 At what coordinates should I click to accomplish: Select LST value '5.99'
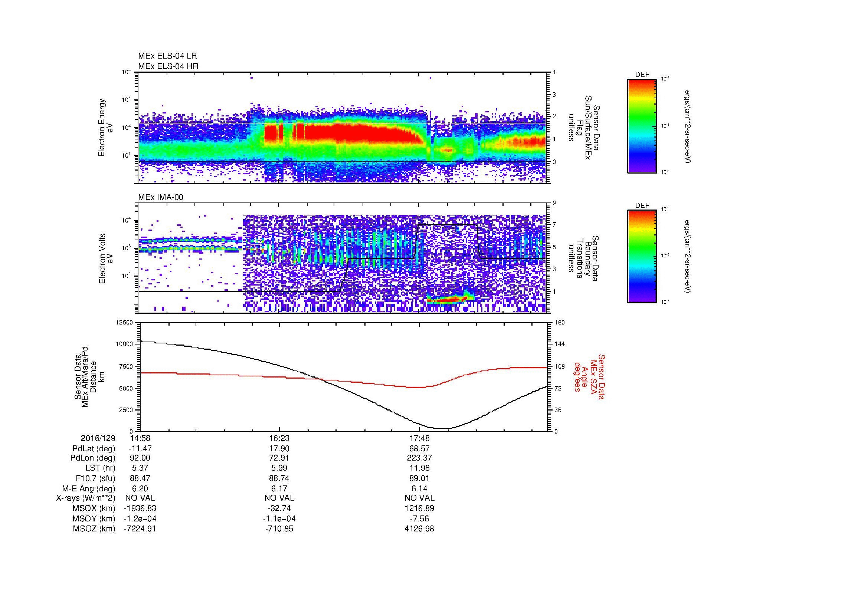279,468
